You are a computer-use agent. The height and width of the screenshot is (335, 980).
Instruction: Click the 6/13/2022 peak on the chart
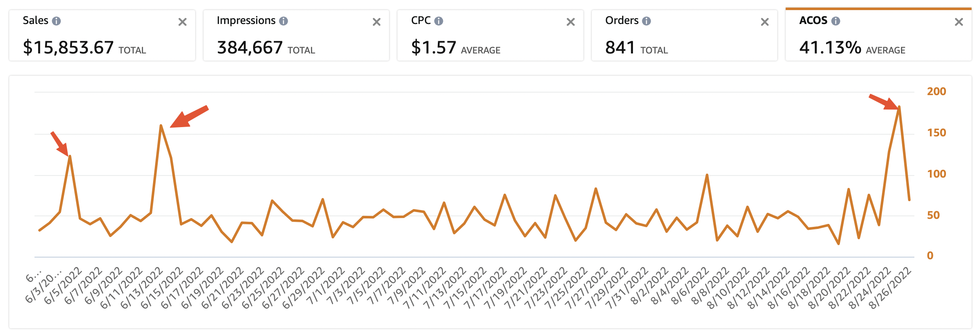tap(162, 126)
